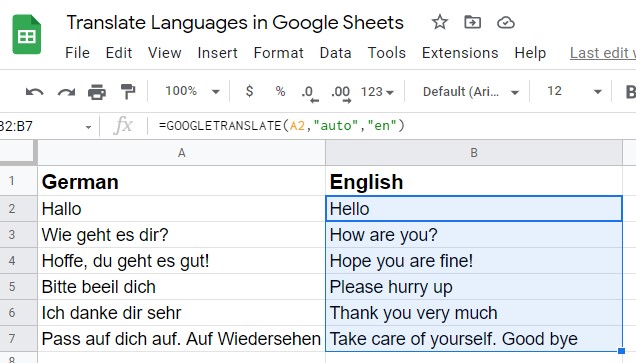Screen dimensions: 636x363
Task: Click the select-all corner box
Action: (18, 153)
